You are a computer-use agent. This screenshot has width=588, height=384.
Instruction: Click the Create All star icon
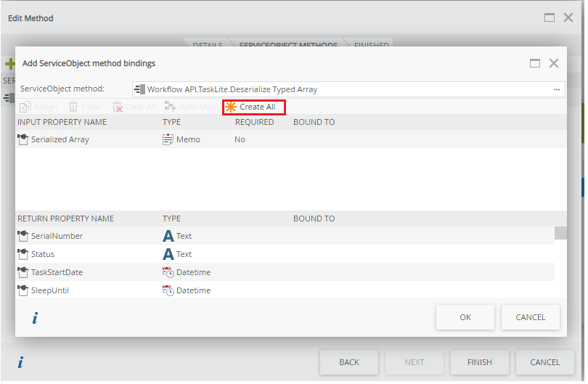(231, 107)
